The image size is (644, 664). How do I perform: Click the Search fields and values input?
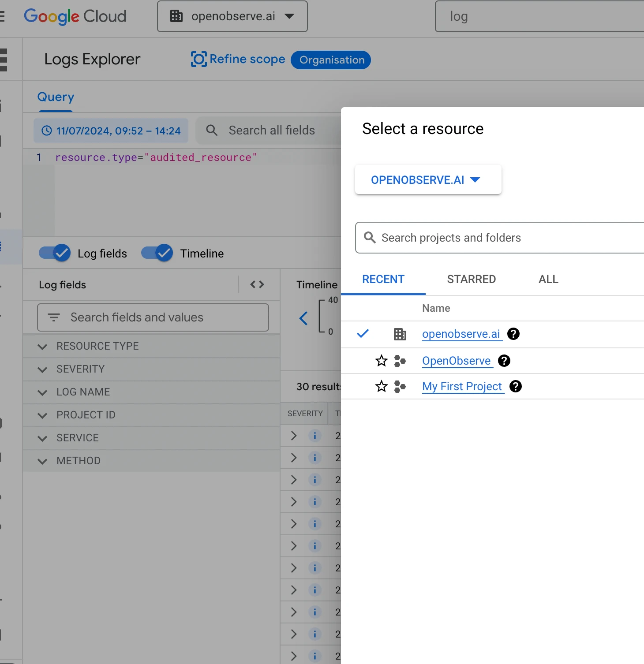click(153, 317)
